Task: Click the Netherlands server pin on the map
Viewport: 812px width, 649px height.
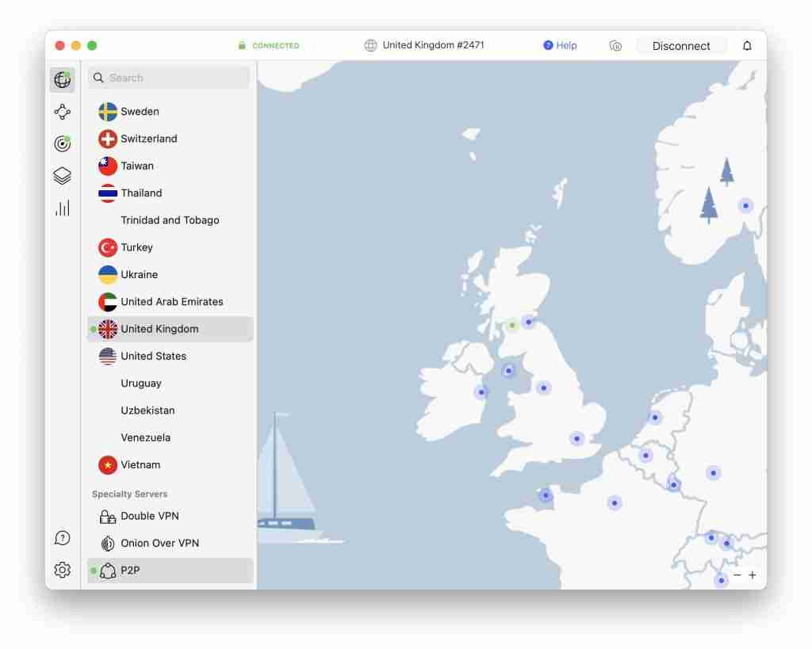Action: [x=655, y=417]
